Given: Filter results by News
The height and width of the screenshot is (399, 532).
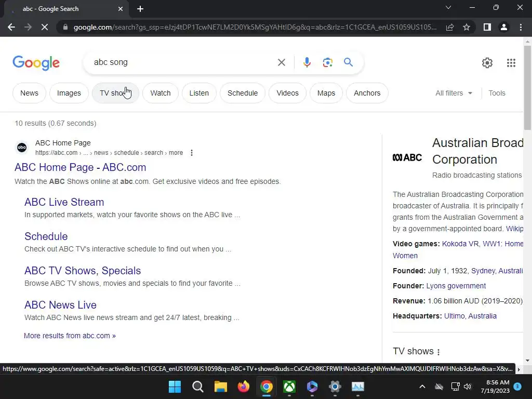Looking at the screenshot, I should 29,93.
